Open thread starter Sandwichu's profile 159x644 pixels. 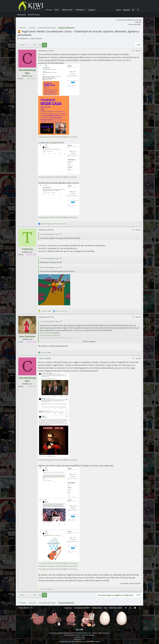click(24, 39)
